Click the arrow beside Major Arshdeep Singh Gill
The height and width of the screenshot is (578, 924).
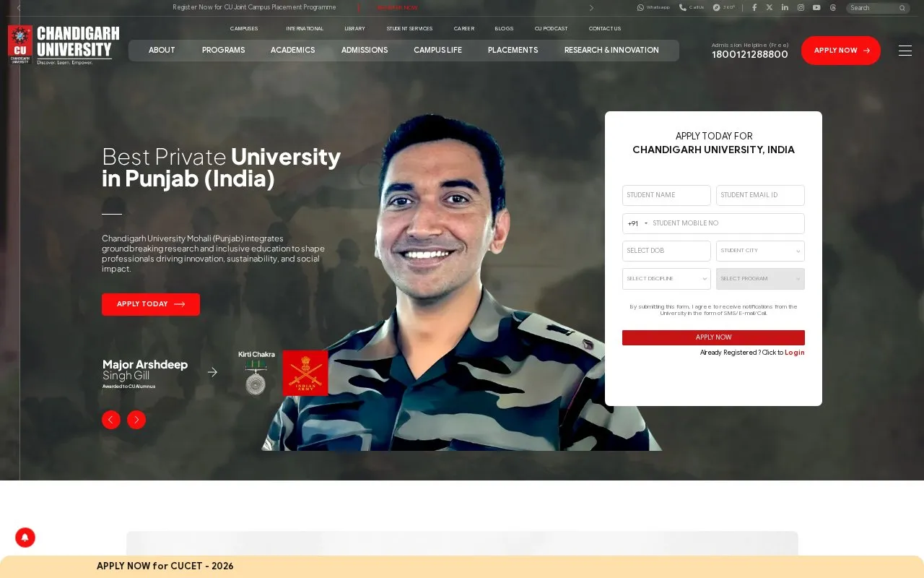click(x=212, y=372)
